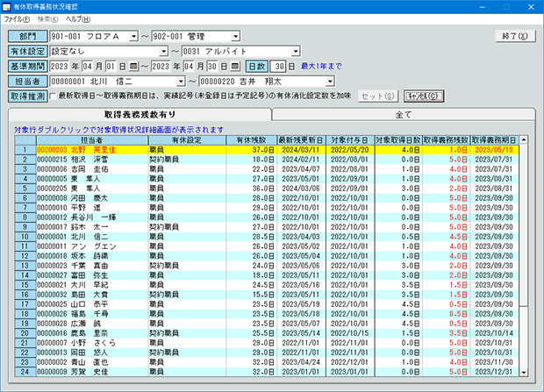
Task: Click row number 24 header cell
Action: pyautogui.click(x=25, y=372)
